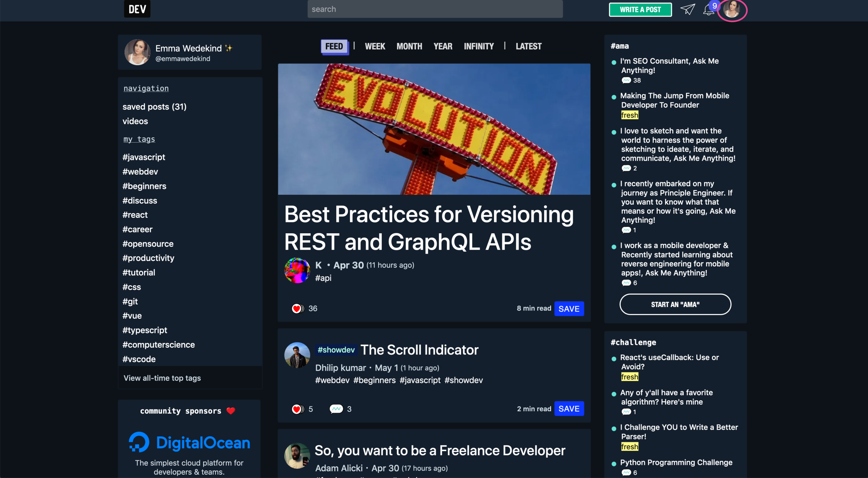Switch to the WEEK feed tab

pos(375,46)
